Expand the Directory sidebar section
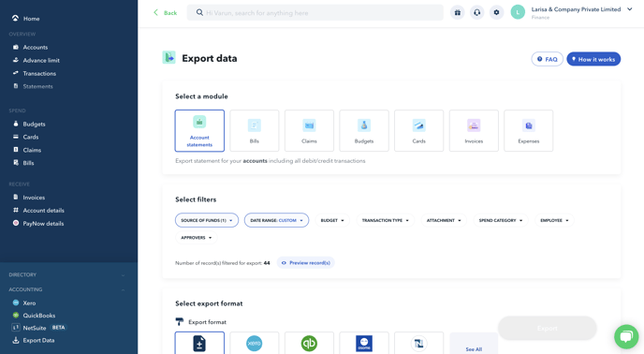 67,274
